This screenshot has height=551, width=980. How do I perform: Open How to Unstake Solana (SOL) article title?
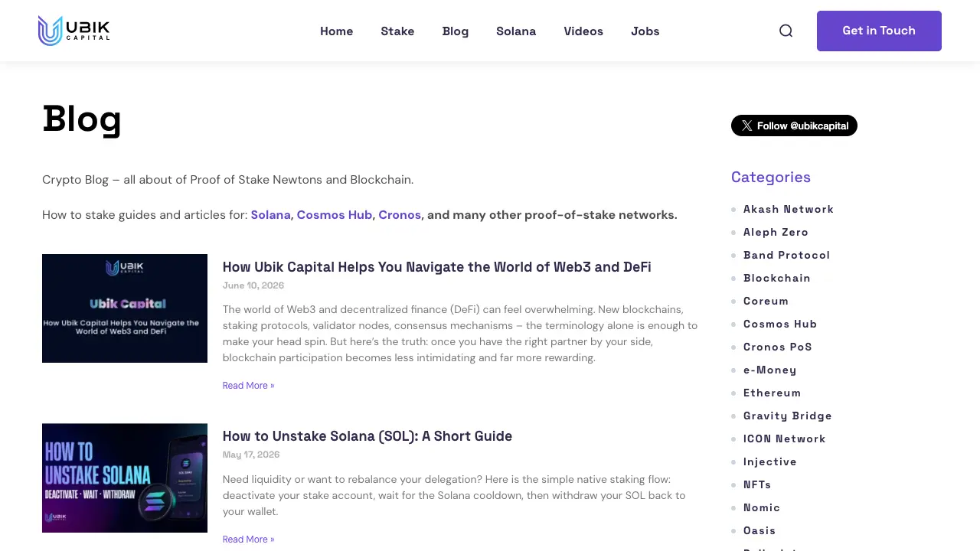[367, 436]
